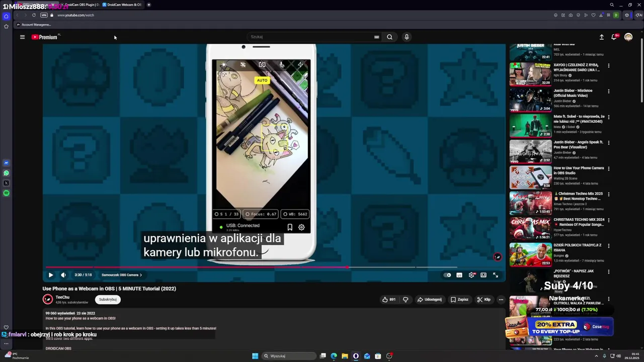Click the Zapisz save button

(459, 299)
